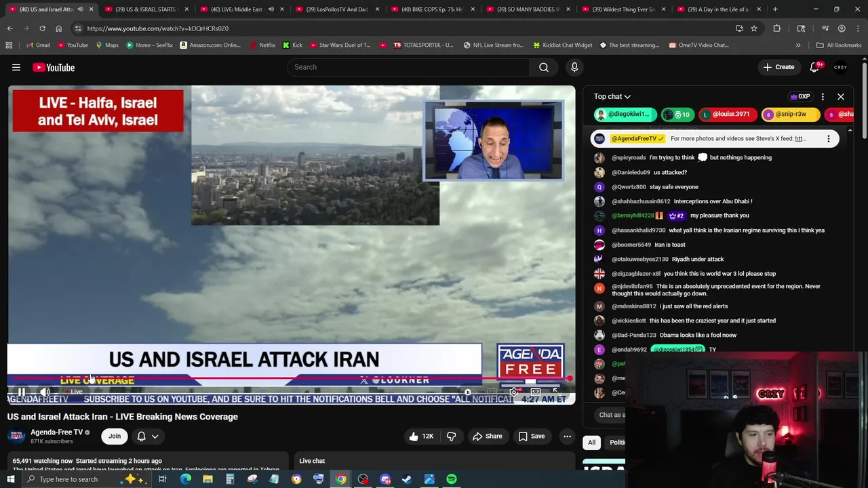Enter fullscreen video mode
868x488 pixels.
(556, 392)
